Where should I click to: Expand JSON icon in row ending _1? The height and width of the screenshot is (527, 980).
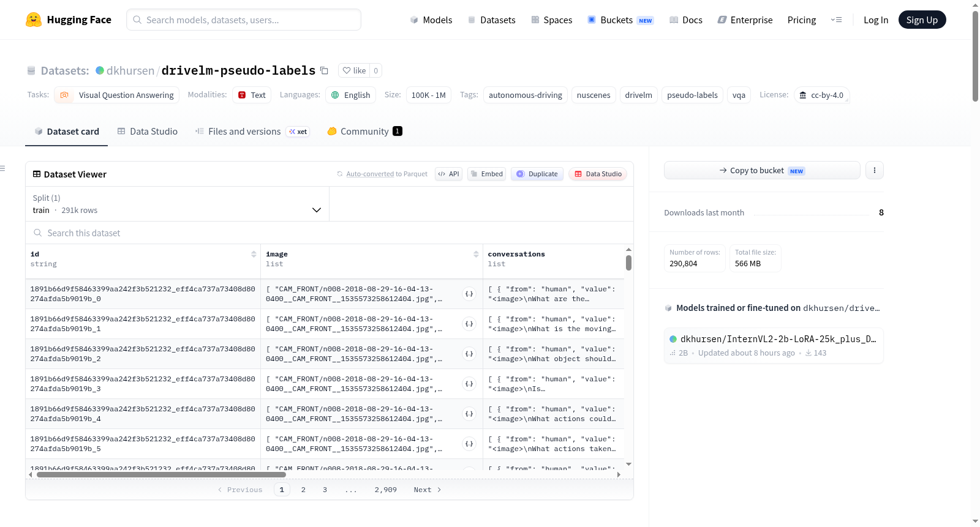point(469,324)
